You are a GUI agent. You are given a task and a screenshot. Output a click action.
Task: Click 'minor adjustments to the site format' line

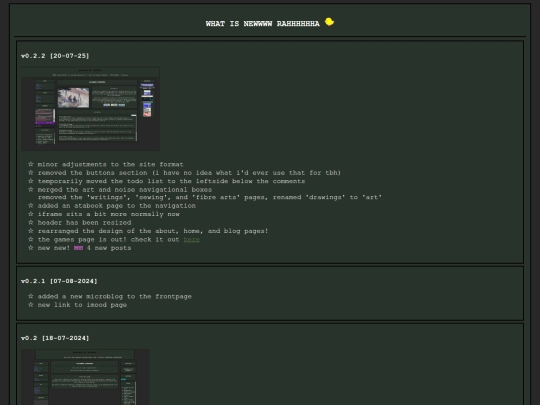[111, 164]
